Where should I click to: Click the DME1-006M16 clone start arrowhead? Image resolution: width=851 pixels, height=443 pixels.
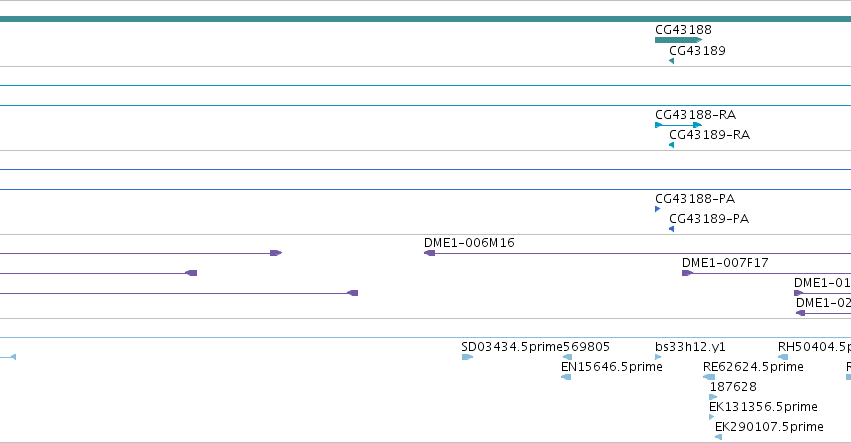(429, 253)
